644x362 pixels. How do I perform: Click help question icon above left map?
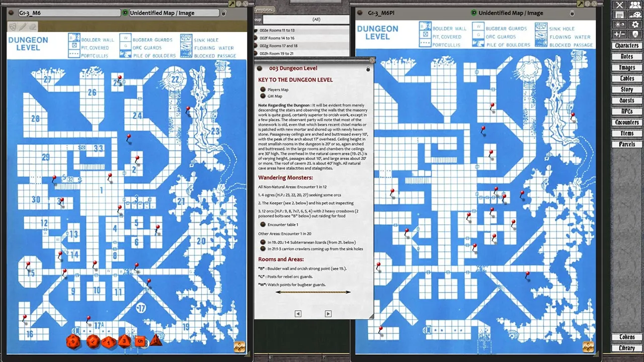coord(239,4)
